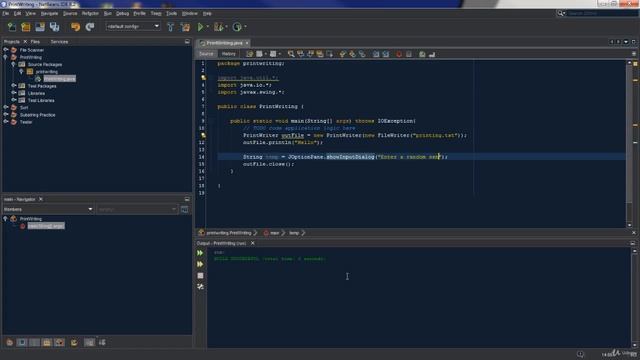
Task: Click the Stop square icon in Output panel
Action: coord(200,276)
